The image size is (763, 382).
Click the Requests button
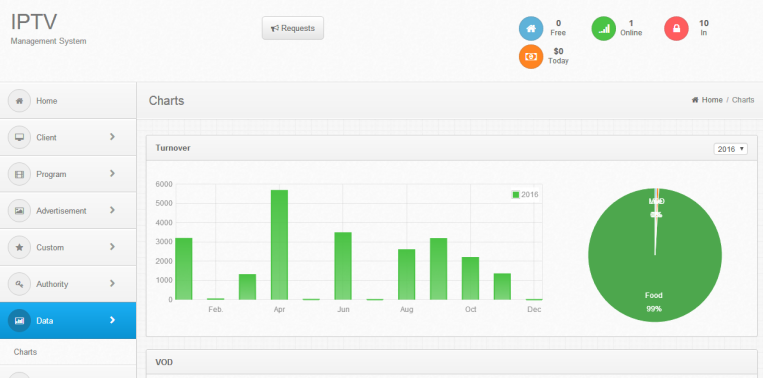pos(293,28)
